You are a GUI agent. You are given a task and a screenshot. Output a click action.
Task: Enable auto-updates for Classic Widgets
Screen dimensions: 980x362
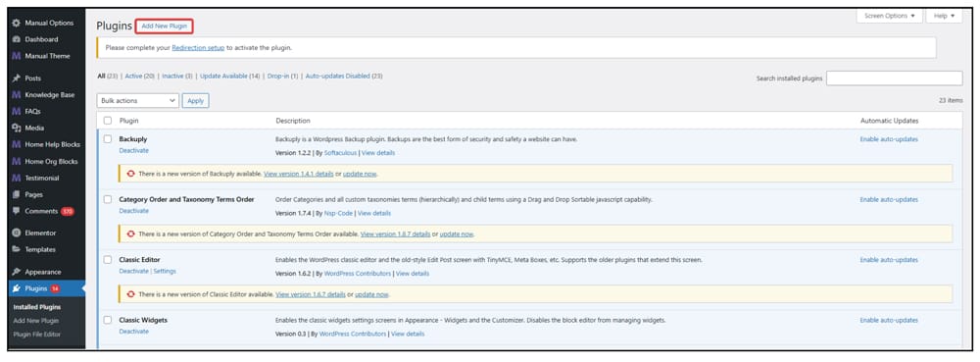tap(889, 320)
